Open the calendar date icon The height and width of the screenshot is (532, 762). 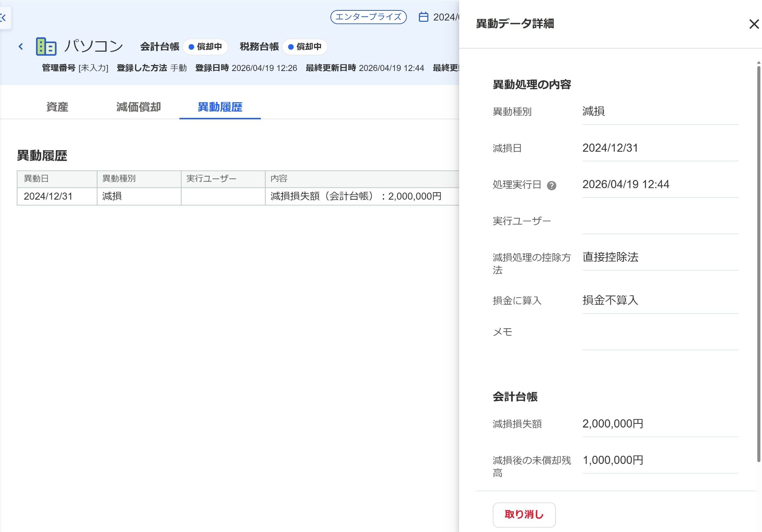(x=423, y=17)
